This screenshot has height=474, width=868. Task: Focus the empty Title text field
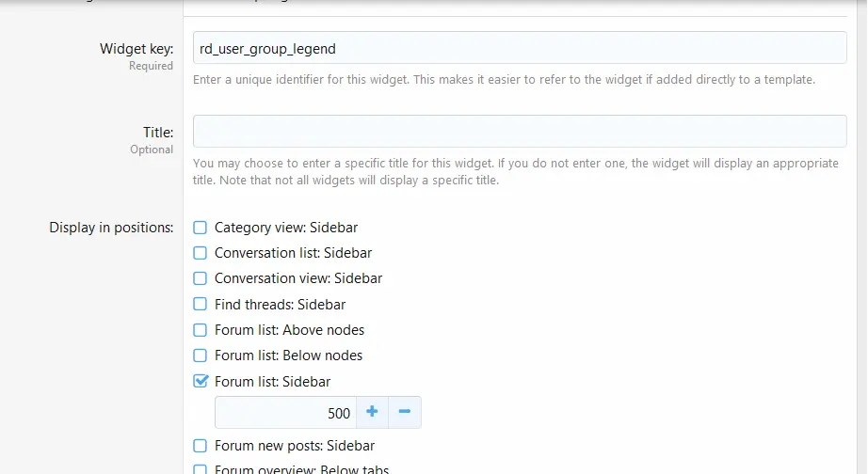(x=520, y=131)
